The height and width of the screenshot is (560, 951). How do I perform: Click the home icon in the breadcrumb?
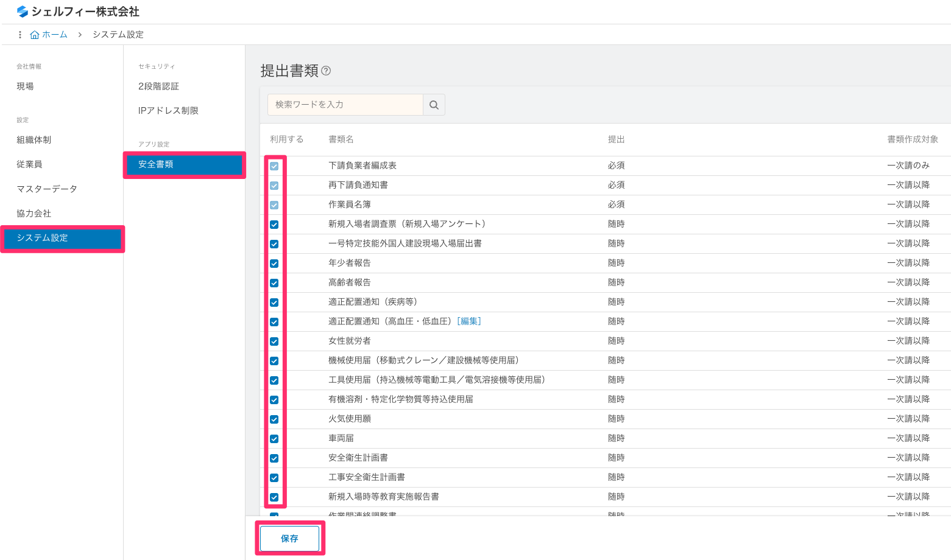click(35, 35)
